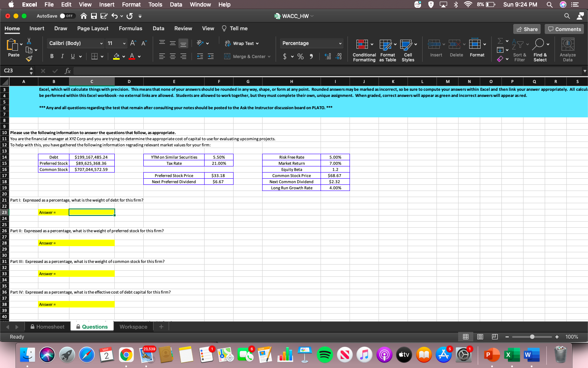The image size is (588, 368).
Task: Open Cell Styles gallery
Action: (408, 49)
